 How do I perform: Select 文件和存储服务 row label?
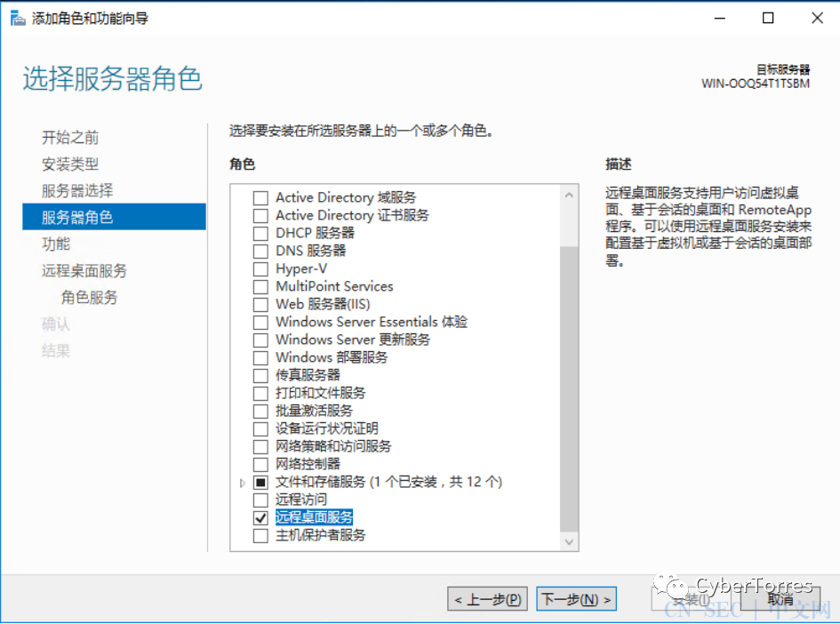389,482
